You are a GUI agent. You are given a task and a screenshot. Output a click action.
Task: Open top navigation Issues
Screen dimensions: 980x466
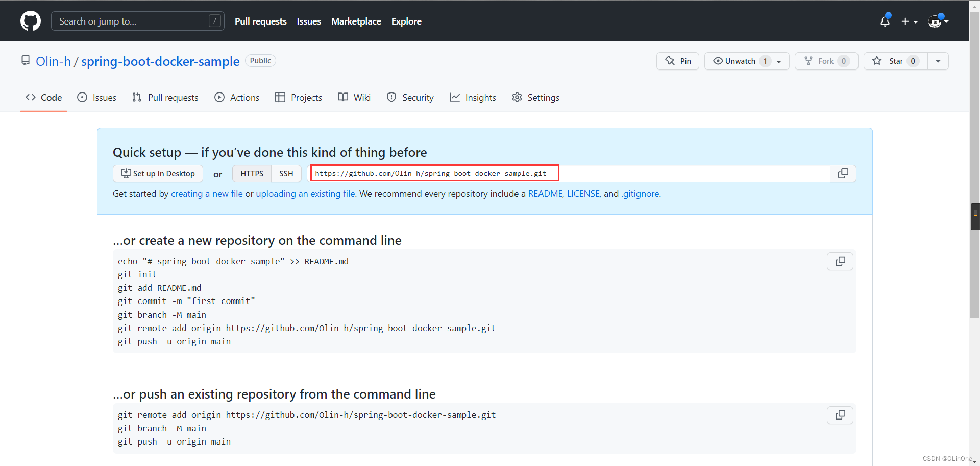309,21
